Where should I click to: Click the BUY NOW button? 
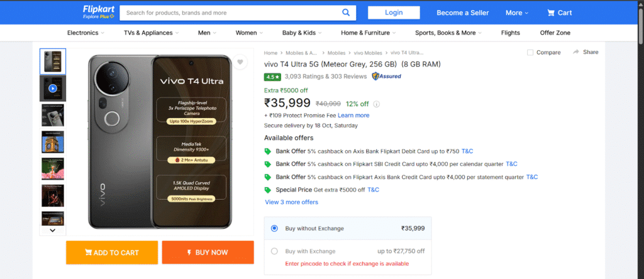point(208,253)
